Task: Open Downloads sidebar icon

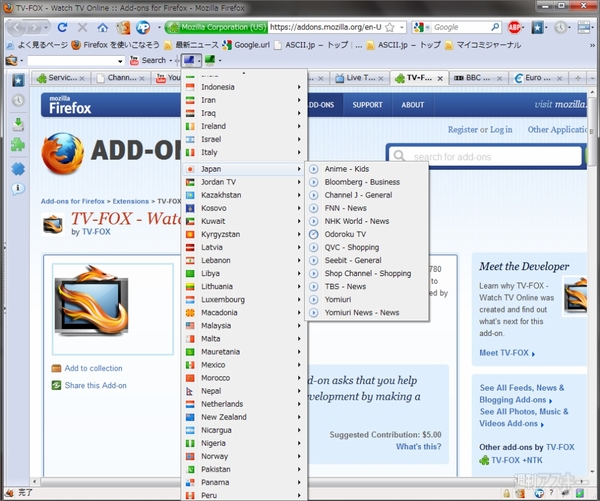Action: pos(18,124)
